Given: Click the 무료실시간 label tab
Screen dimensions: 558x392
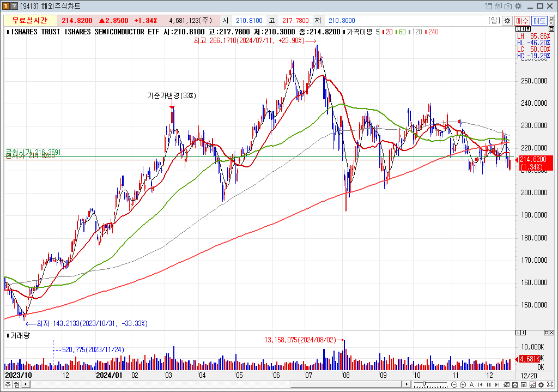Looking at the screenshot, I should pyautogui.click(x=30, y=21).
